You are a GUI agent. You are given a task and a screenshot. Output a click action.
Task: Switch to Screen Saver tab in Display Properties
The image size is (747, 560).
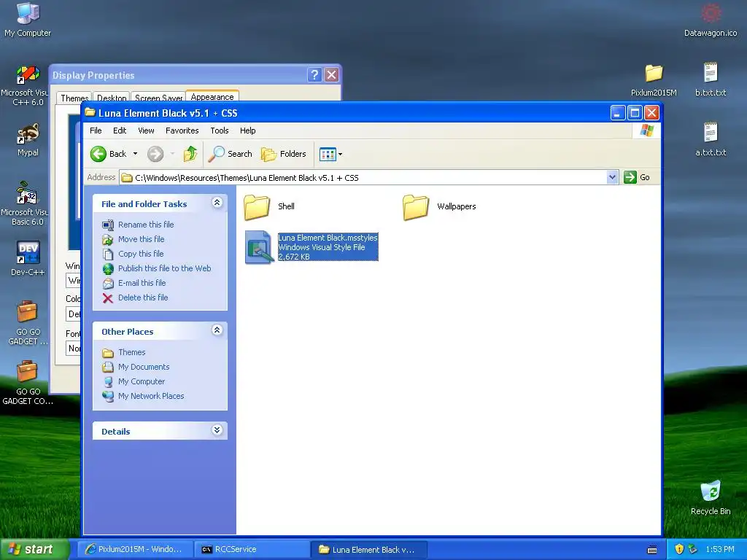coord(158,98)
